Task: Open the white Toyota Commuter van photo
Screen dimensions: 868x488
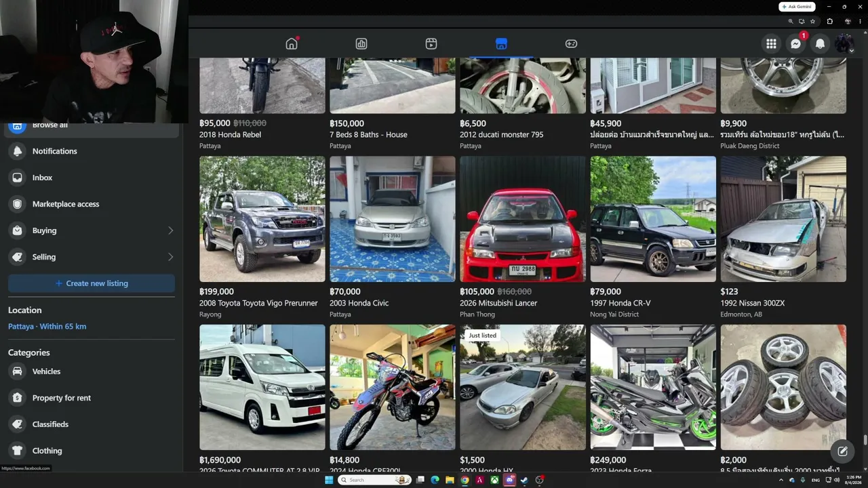Action: [x=262, y=387]
